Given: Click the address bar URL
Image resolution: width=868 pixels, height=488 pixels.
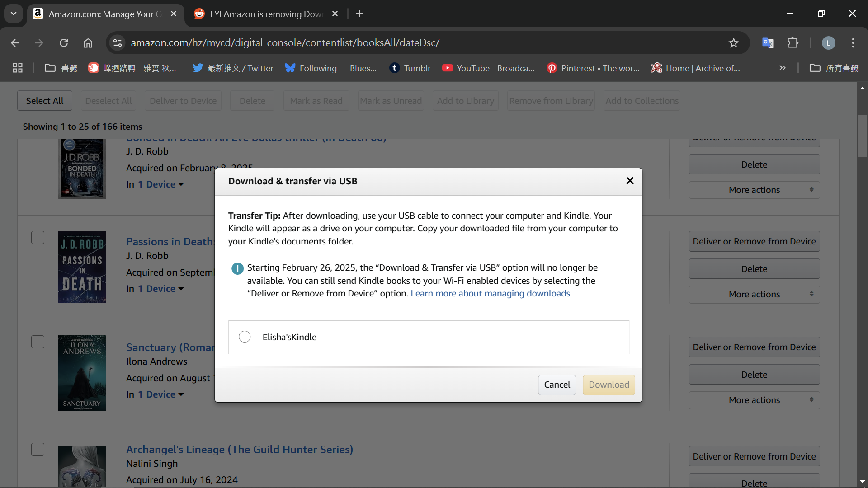Looking at the screenshot, I should click(285, 43).
